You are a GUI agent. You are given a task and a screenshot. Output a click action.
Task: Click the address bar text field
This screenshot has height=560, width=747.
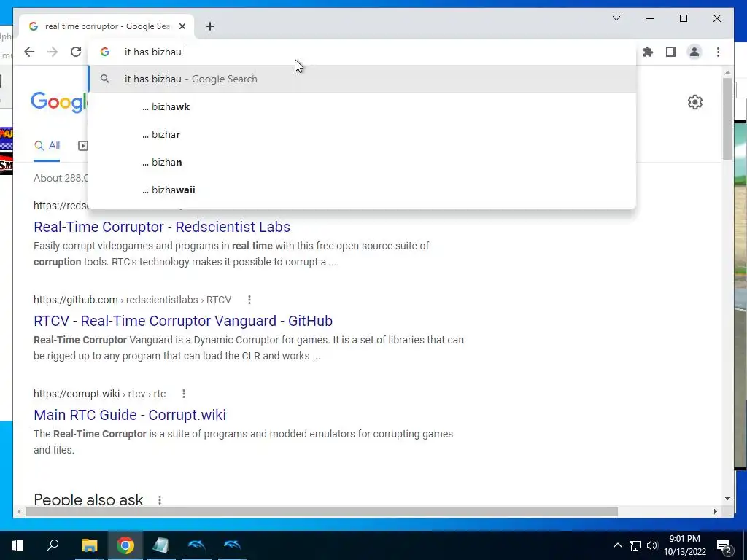click(362, 52)
